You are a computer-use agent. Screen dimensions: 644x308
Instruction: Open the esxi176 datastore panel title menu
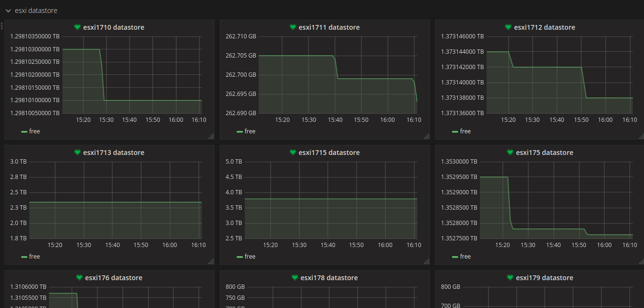point(113,278)
